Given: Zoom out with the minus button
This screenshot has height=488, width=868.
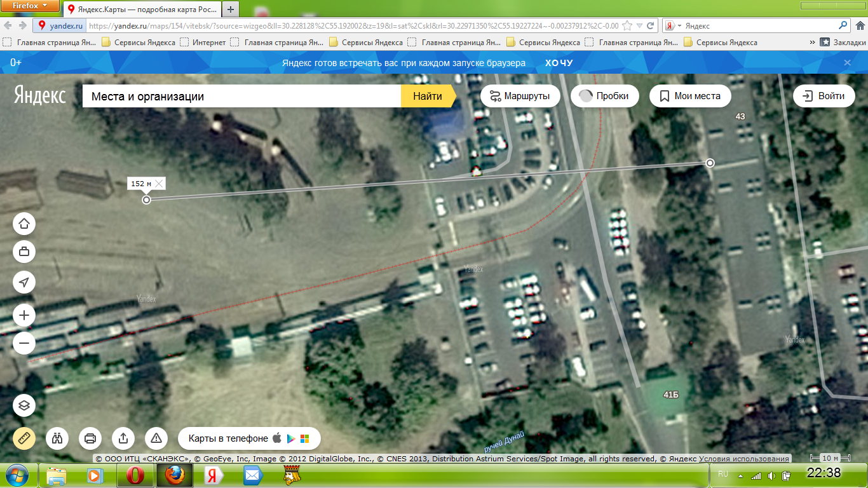Looking at the screenshot, I should coord(24,344).
